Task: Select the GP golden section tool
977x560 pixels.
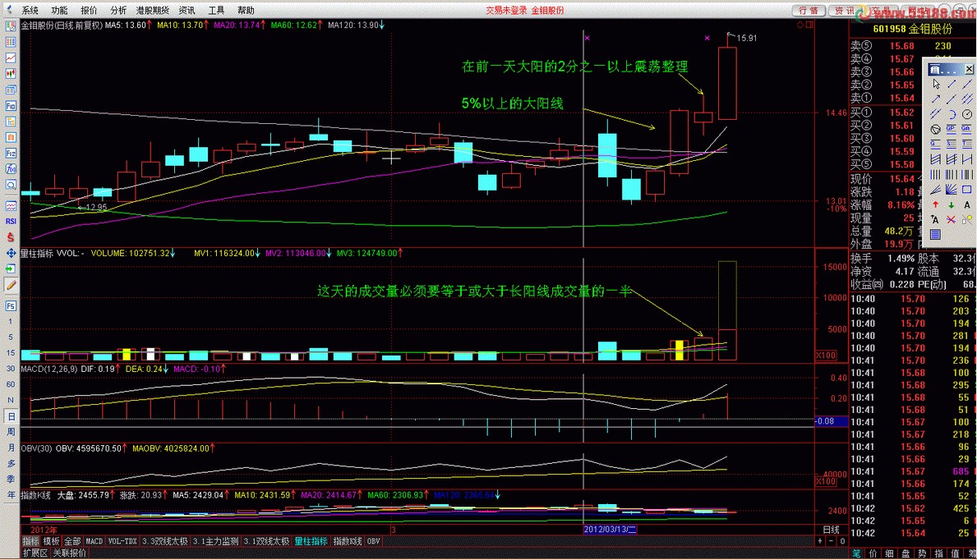Action: pyautogui.click(x=952, y=129)
